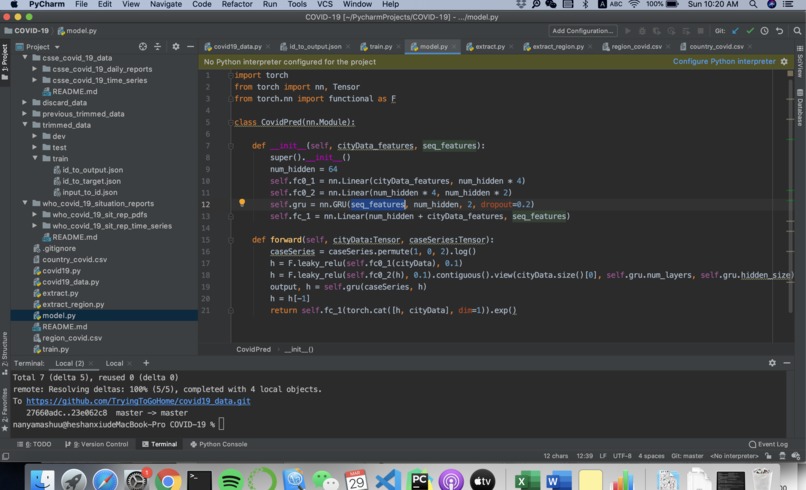This screenshot has width=806, height=490.
Task: Open Project panel settings gear
Action: (x=176, y=47)
